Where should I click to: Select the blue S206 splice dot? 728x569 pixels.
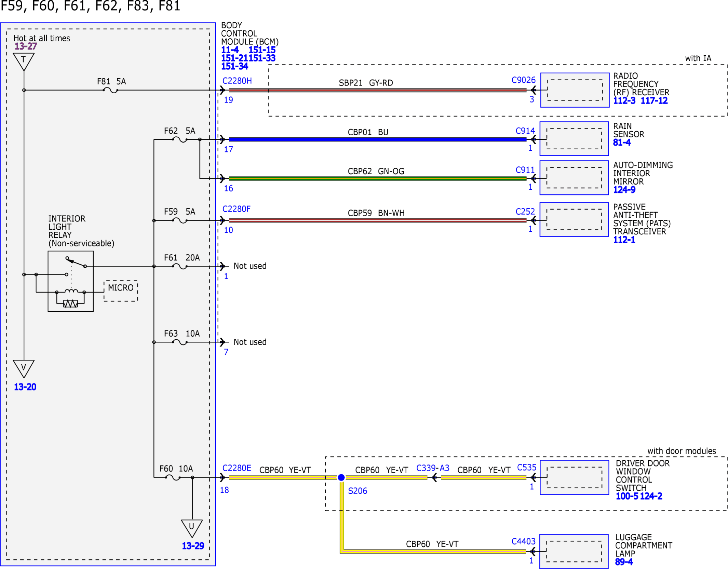tap(341, 477)
